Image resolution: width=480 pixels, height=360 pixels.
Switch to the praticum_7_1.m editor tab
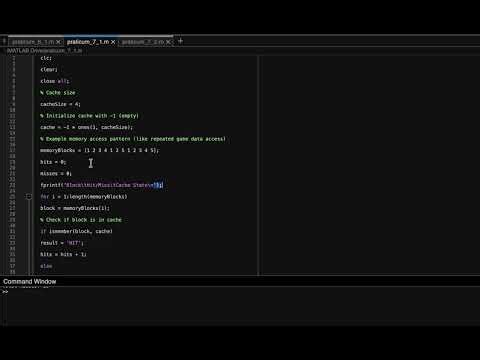coord(88,42)
